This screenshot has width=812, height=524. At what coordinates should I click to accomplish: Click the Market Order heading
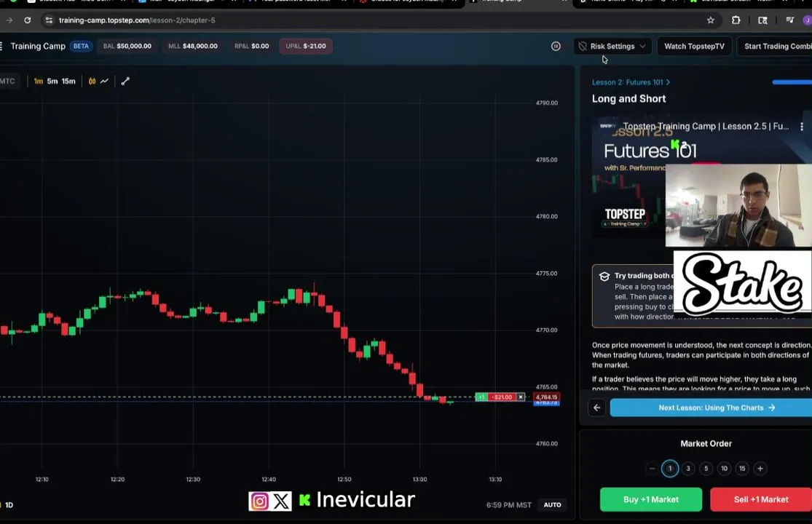706,444
